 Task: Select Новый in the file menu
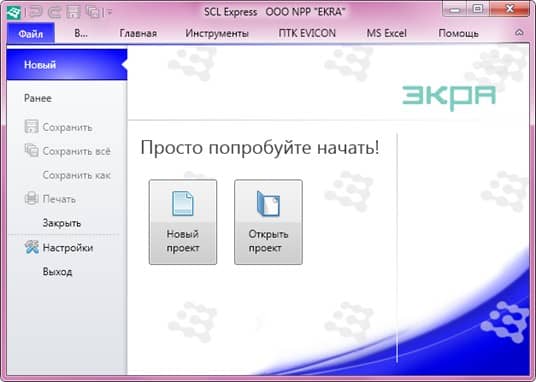tap(67, 65)
